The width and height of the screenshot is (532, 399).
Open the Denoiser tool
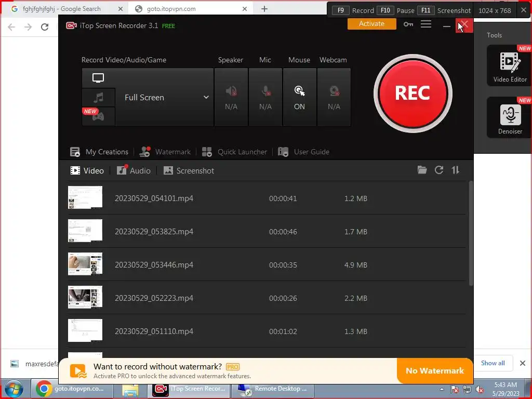click(x=510, y=117)
